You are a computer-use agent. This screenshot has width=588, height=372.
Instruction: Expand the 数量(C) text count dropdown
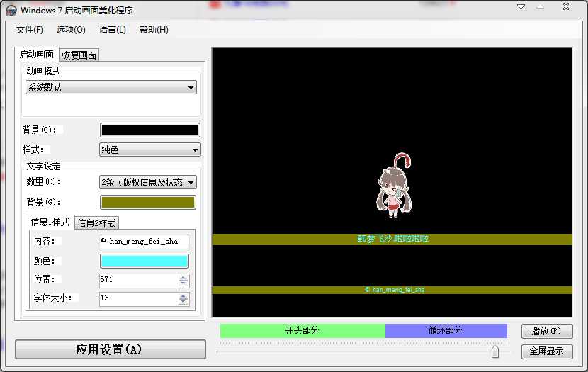[x=148, y=182]
